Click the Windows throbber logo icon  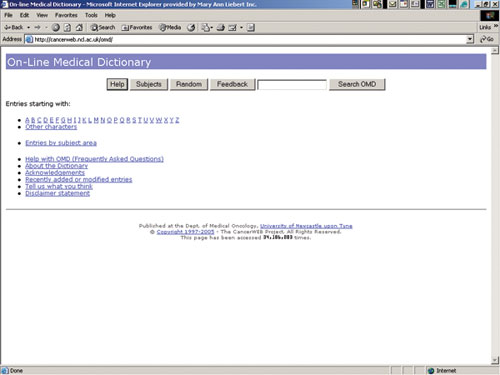click(489, 16)
